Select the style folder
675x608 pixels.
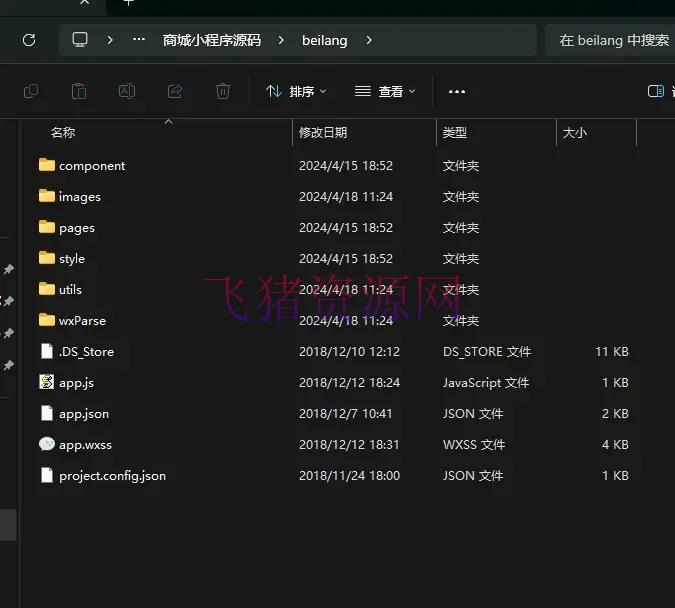72,259
